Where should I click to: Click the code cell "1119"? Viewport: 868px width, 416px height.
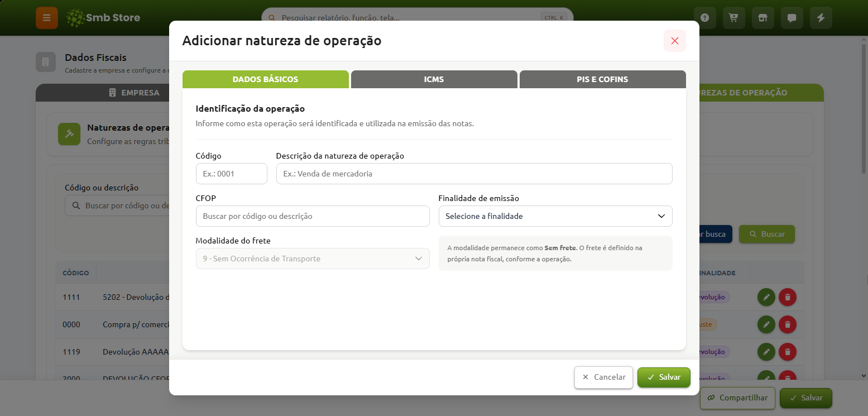pyautogui.click(x=71, y=352)
